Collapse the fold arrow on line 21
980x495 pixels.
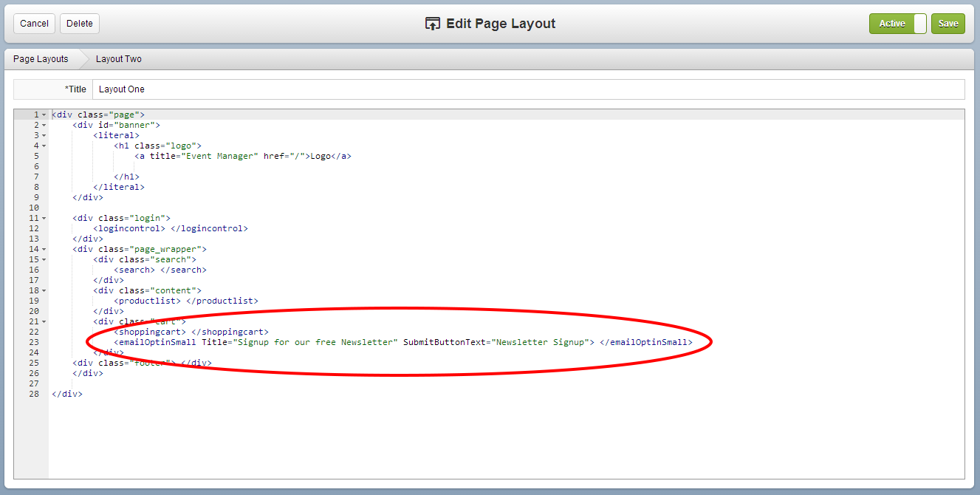point(44,321)
